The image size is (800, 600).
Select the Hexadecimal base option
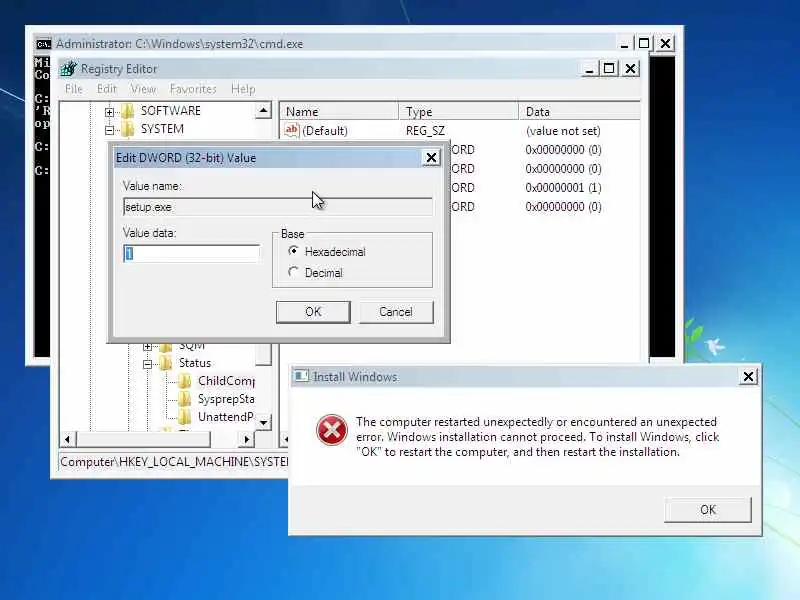tap(293, 251)
